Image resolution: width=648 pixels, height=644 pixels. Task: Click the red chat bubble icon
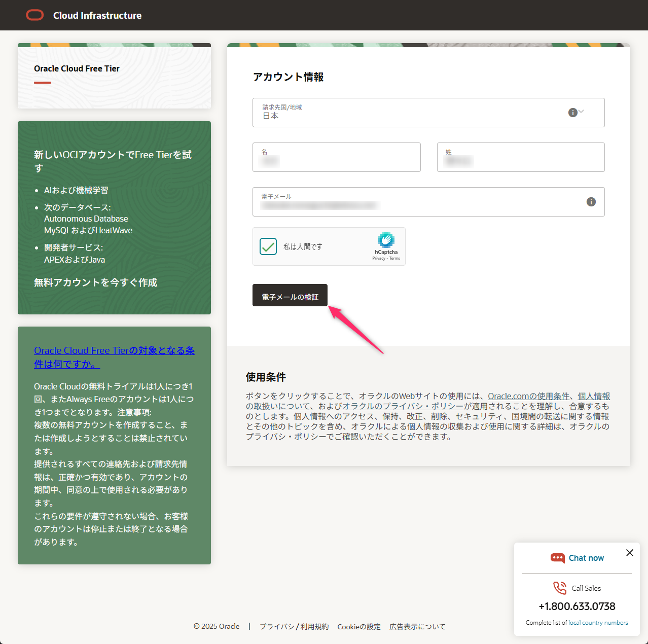pos(558,558)
